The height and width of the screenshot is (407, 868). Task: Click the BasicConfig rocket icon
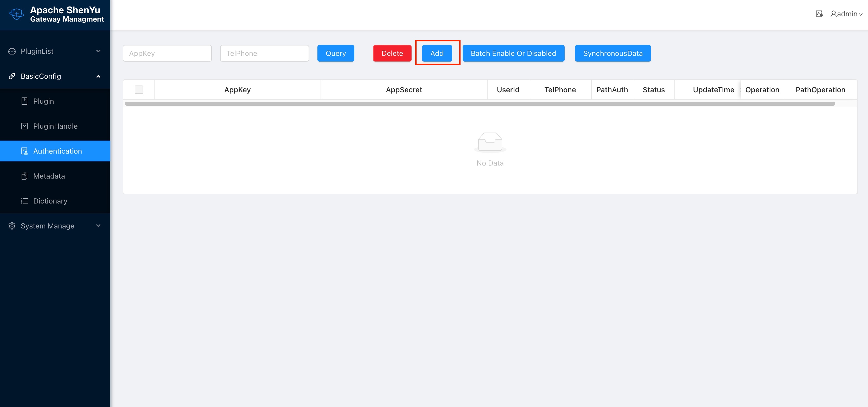pos(12,76)
